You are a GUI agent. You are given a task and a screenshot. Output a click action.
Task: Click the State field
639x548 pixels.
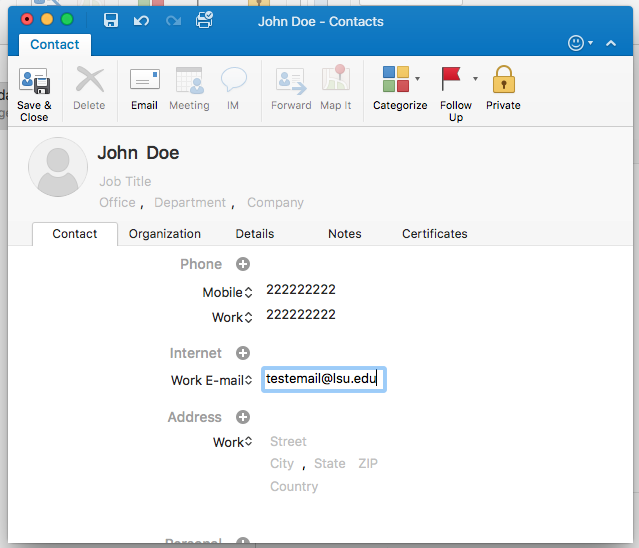pos(330,463)
